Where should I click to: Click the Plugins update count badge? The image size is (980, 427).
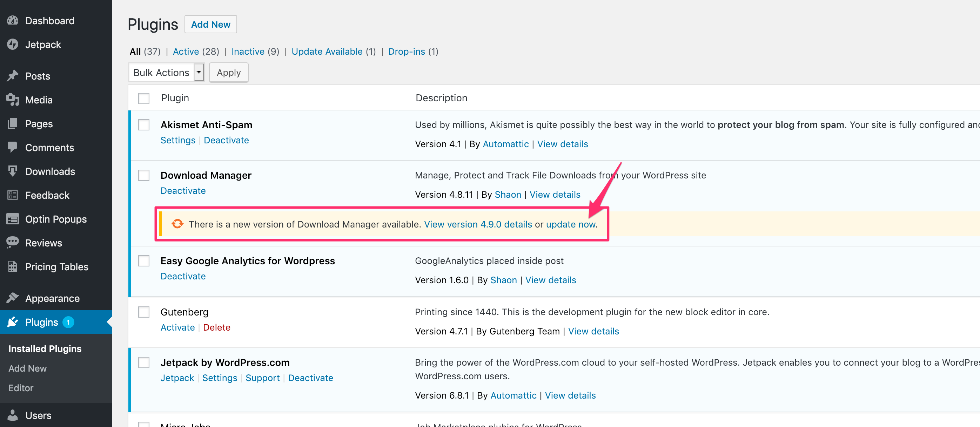click(x=68, y=322)
